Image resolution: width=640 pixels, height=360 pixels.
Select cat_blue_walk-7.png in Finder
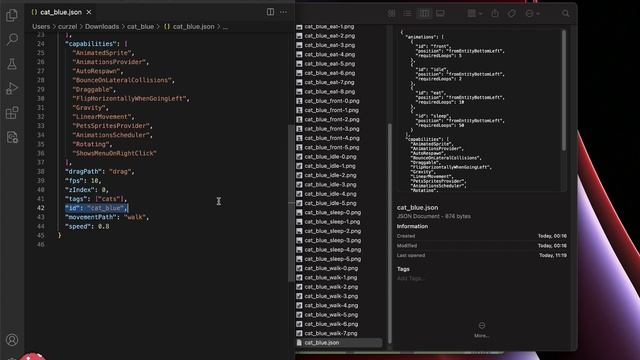coord(331,333)
